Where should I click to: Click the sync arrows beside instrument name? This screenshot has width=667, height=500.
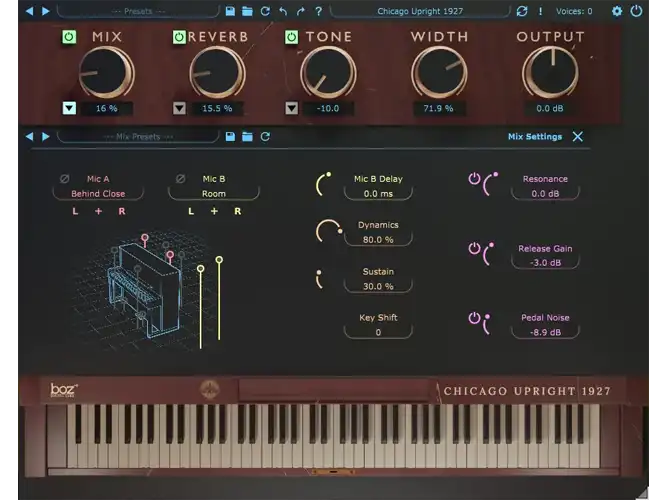pyautogui.click(x=522, y=11)
